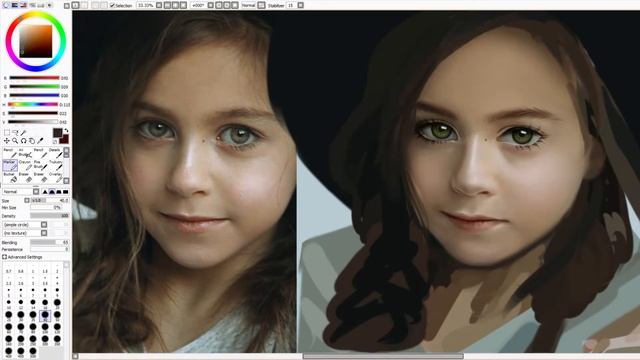
Task: Select the Eyedropper color picker tool
Action: (x=40, y=141)
